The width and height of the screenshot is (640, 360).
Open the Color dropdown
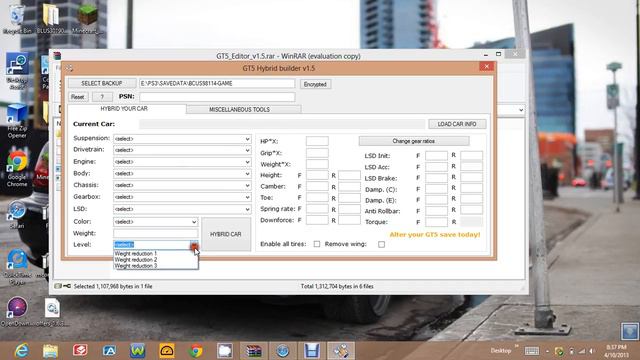(x=194, y=222)
